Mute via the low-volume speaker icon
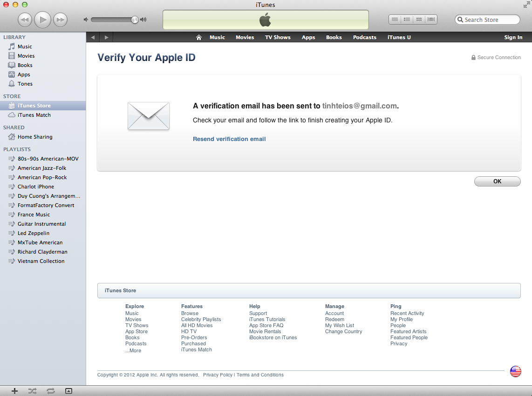 coord(86,20)
